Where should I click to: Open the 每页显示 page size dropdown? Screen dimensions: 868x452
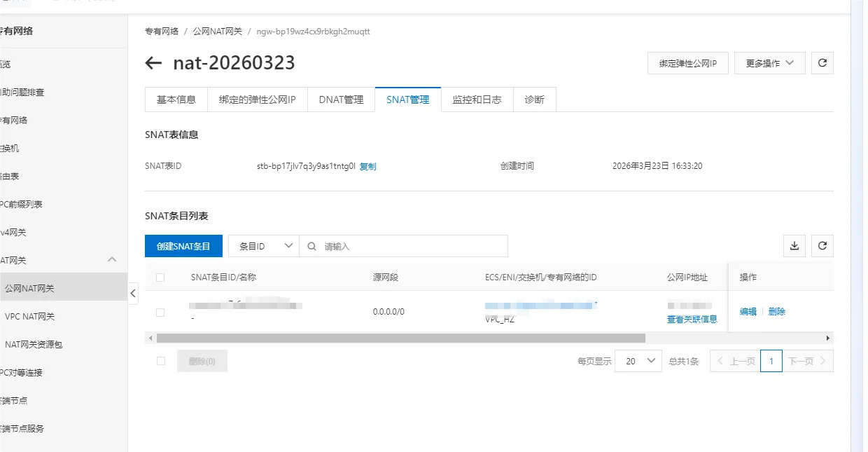coord(638,360)
